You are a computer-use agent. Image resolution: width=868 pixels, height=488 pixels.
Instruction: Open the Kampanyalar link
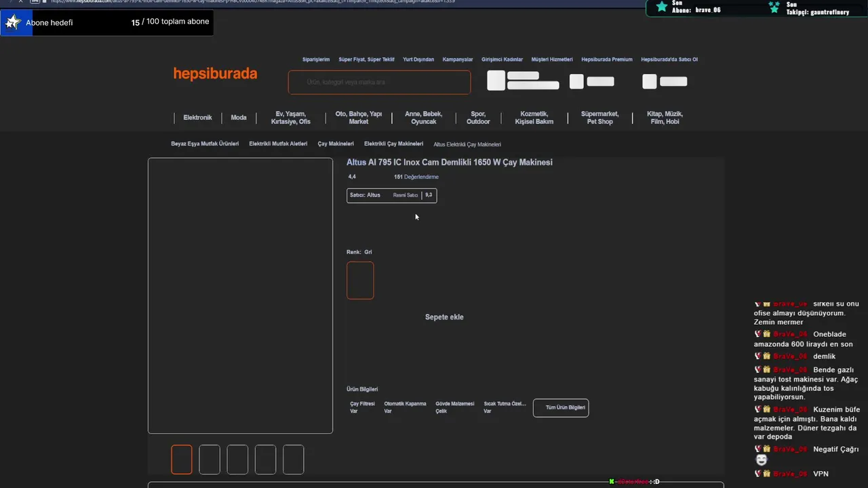pyautogui.click(x=458, y=60)
